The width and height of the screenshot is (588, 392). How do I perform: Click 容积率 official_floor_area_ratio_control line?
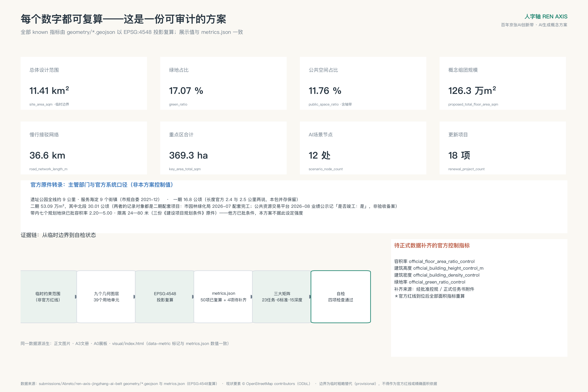(434, 261)
